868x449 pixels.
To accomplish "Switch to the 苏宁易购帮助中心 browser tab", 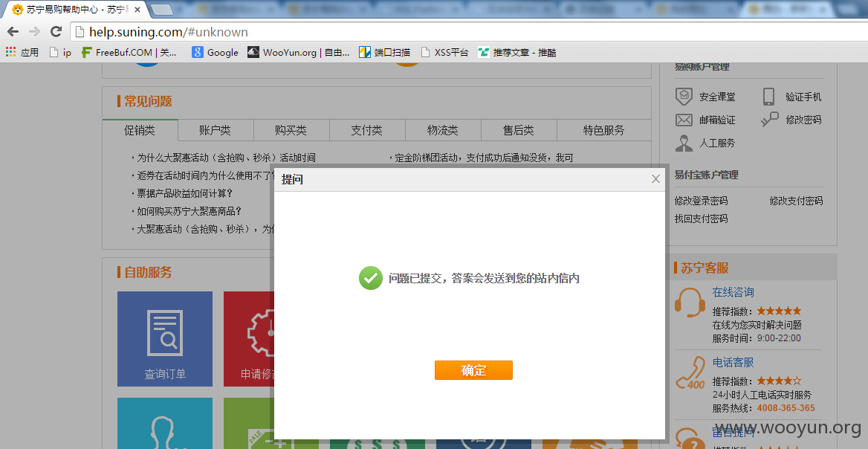I will pyautogui.click(x=75, y=10).
